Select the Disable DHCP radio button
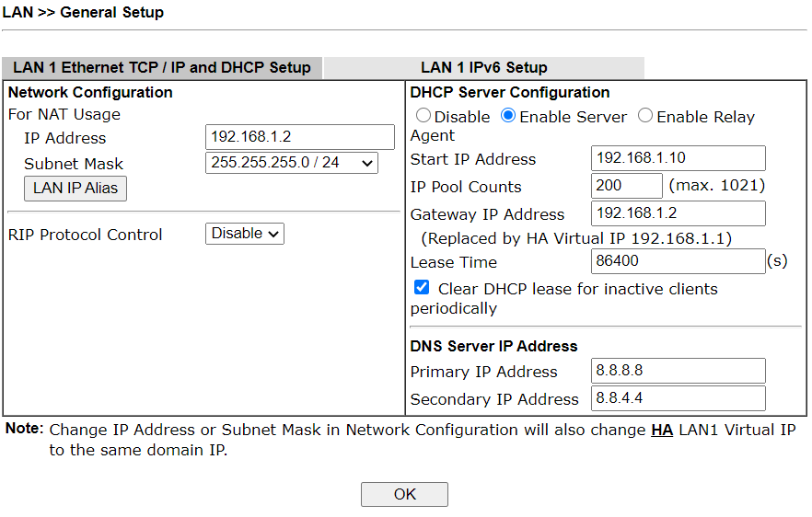812x517 pixels. pyautogui.click(x=423, y=117)
